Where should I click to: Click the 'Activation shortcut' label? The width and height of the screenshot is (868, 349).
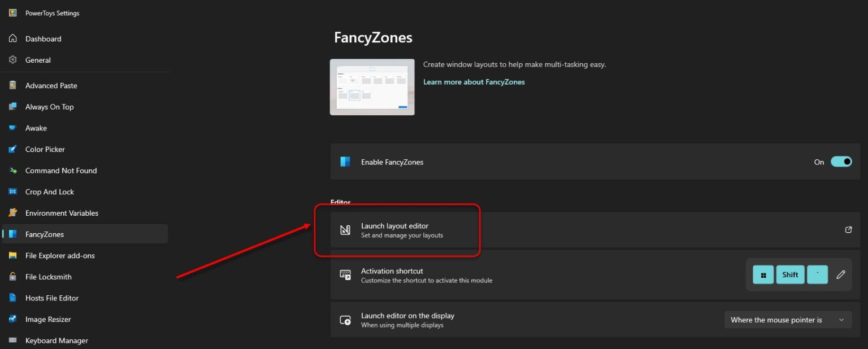pos(392,271)
